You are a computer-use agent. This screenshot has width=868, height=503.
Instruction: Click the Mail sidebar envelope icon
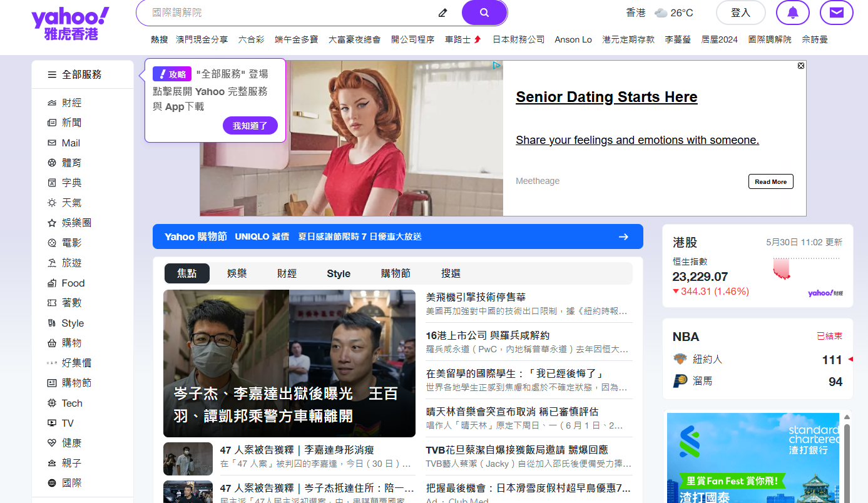[52, 143]
